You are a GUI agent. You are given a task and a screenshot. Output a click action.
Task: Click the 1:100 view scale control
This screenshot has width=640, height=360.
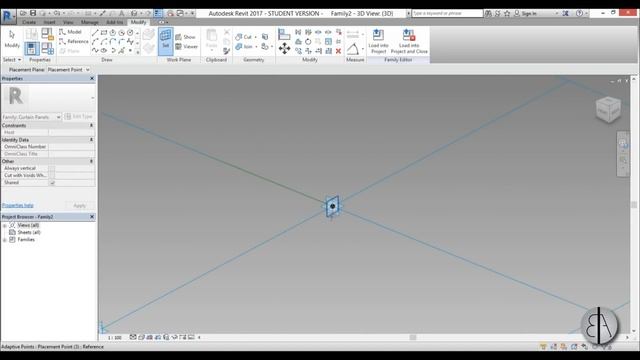115,338
